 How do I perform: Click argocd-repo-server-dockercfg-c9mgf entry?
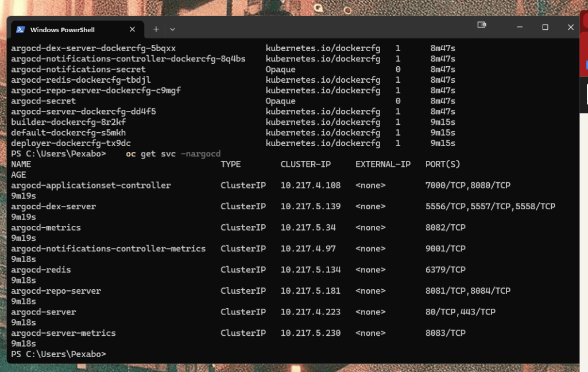point(96,90)
